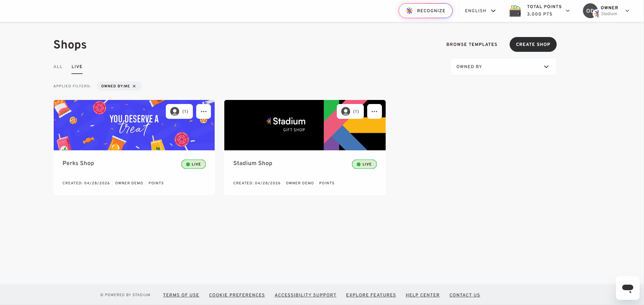The height and width of the screenshot is (305, 644).
Task: Click Perks Shop Live status badge
Action: coord(194,164)
